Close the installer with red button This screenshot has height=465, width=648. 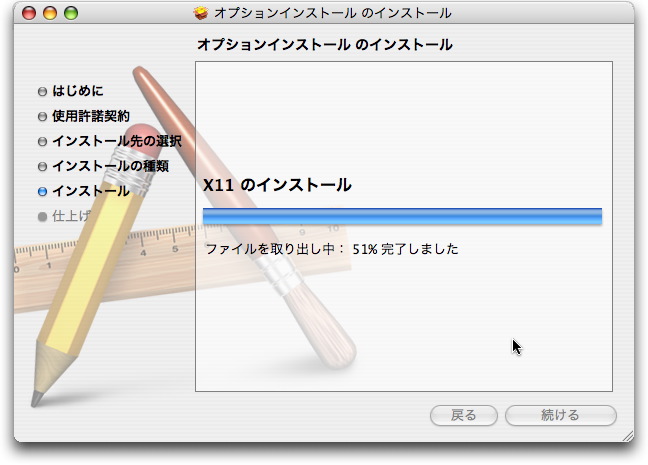(x=29, y=13)
